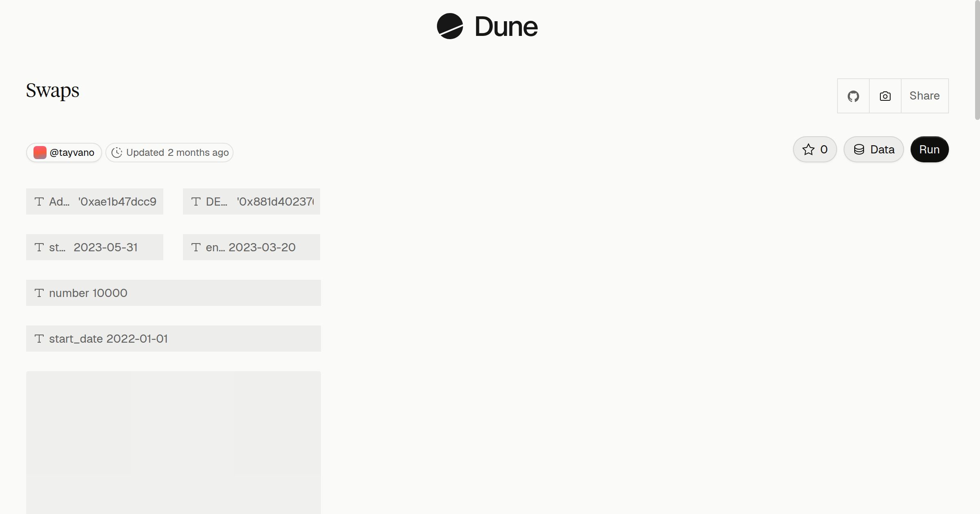The width and height of the screenshot is (980, 514).
Task: Open the GitHub icon button
Action: point(853,96)
